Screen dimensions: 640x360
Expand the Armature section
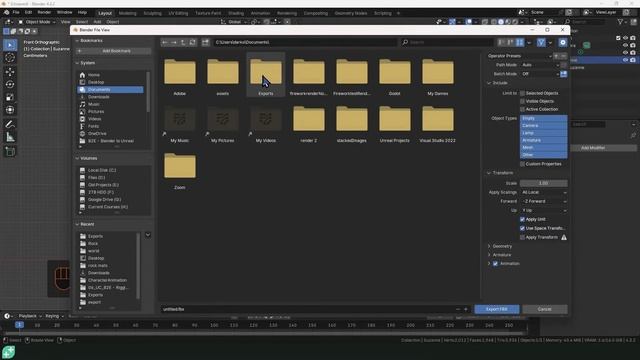[489, 255]
